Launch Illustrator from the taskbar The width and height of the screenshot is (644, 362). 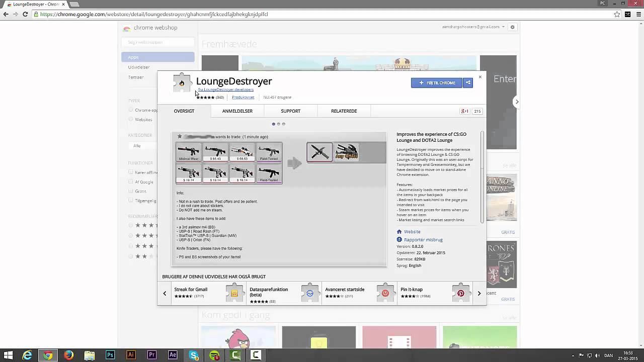[x=131, y=355]
